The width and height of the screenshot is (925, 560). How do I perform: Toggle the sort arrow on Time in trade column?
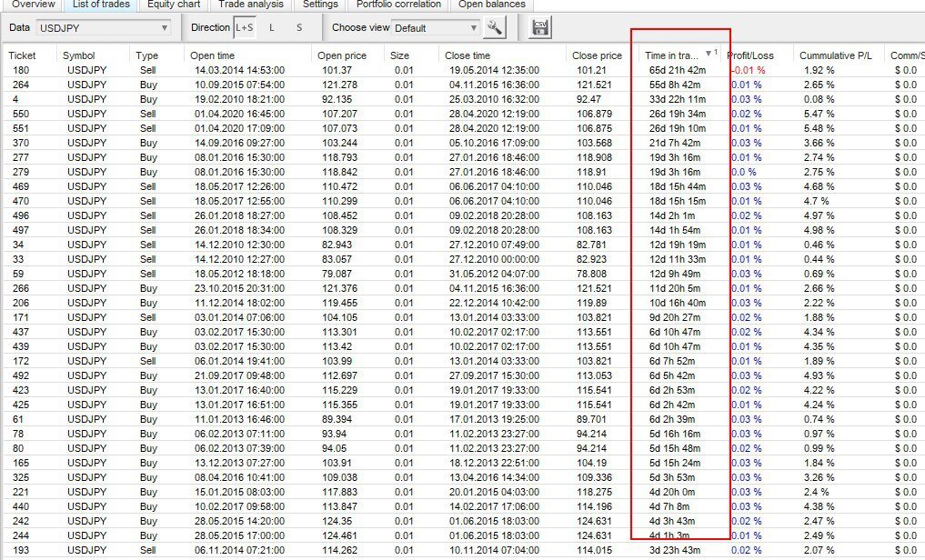pyautogui.click(x=709, y=55)
